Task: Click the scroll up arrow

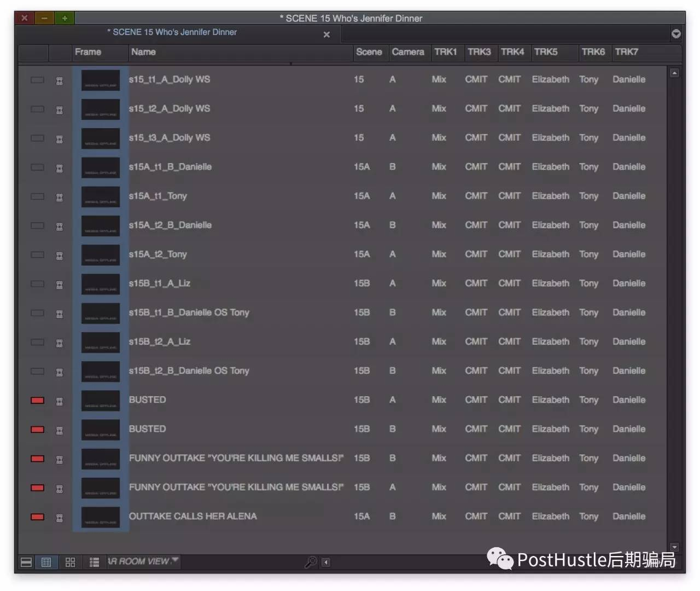Action: pyautogui.click(x=675, y=73)
